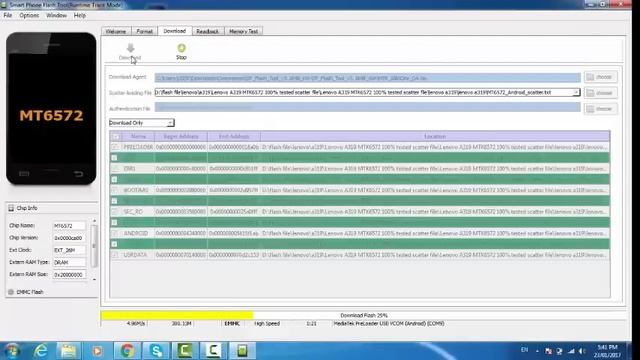The image size is (640, 360).
Task: Switch to the Memory Test tab
Action: 244,31
